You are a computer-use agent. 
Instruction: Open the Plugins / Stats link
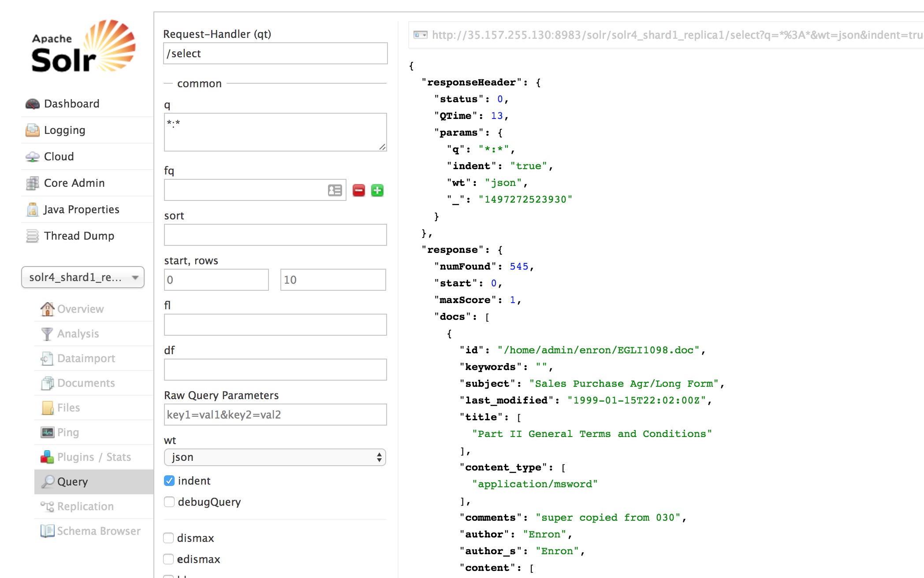tap(94, 457)
